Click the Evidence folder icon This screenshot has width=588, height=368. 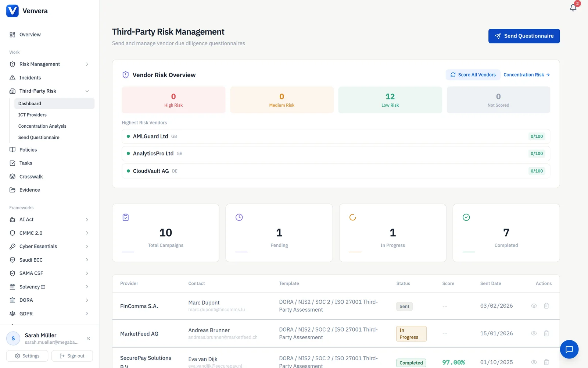[x=12, y=190]
